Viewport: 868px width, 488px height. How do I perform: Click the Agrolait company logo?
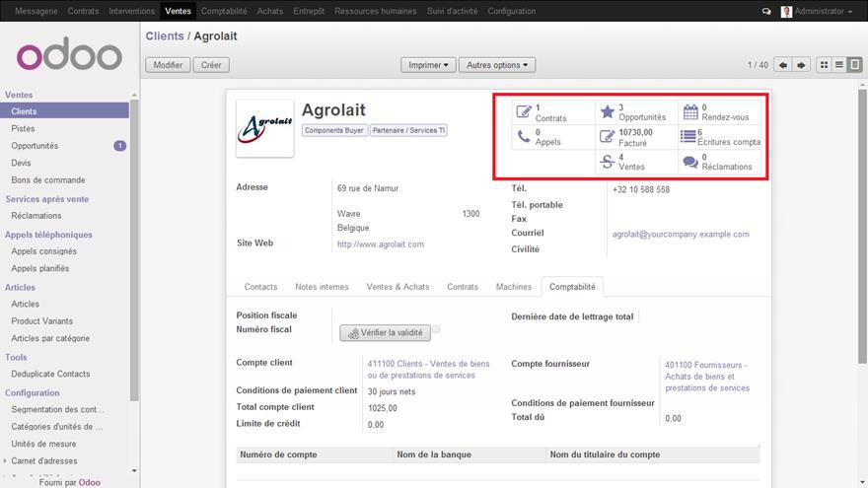264,128
